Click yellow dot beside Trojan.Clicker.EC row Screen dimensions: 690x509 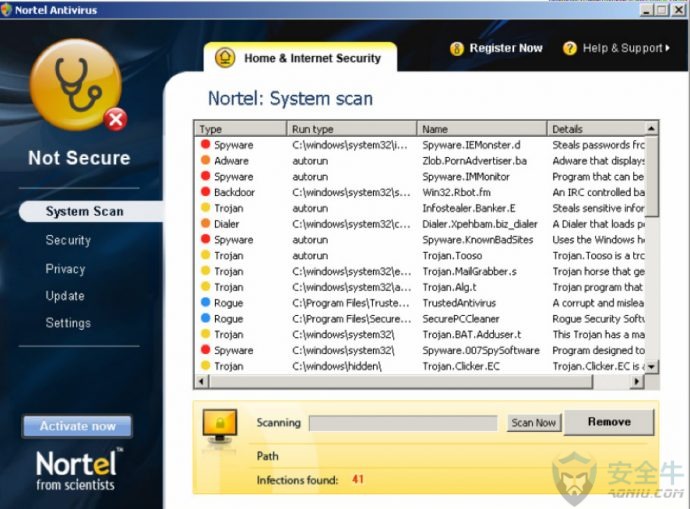click(x=205, y=365)
